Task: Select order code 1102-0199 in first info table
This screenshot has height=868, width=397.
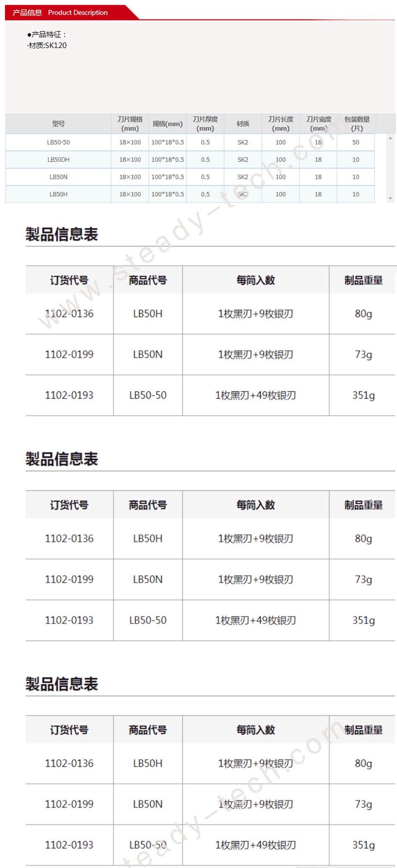Action: pyautogui.click(x=69, y=354)
